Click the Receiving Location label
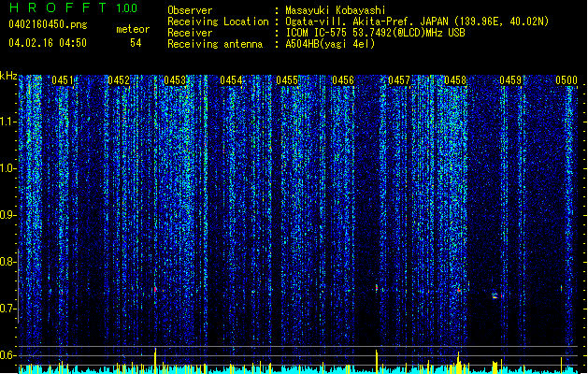The width and height of the screenshot is (588, 374). point(218,22)
